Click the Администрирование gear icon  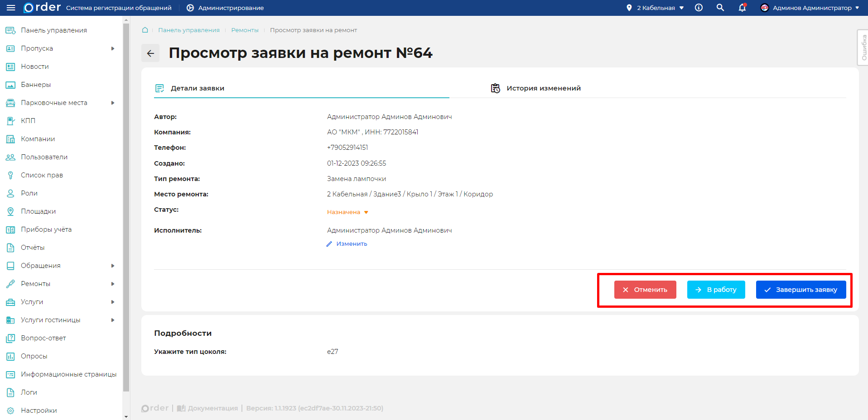[190, 7]
